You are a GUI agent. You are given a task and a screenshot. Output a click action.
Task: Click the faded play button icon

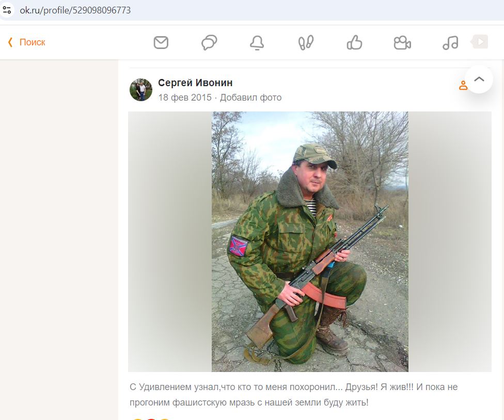480,42
